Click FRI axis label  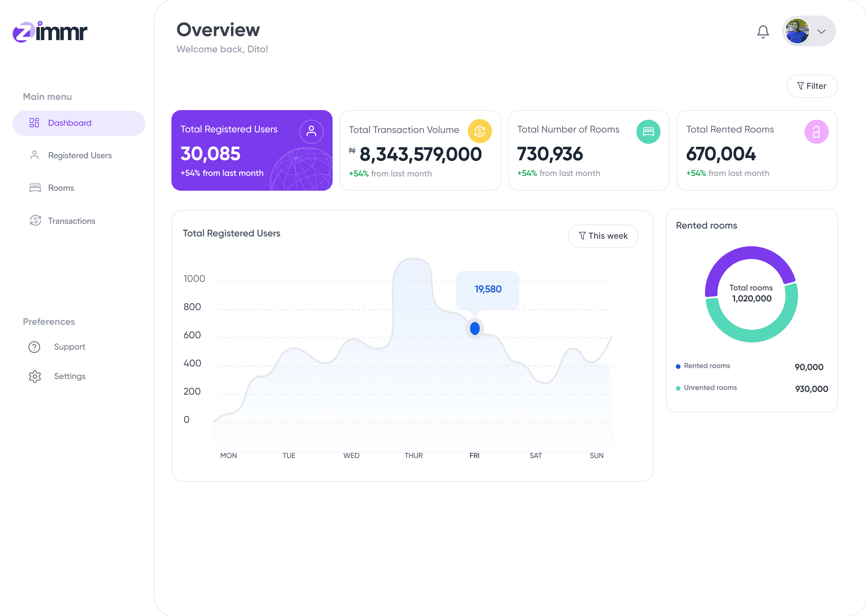474,456
